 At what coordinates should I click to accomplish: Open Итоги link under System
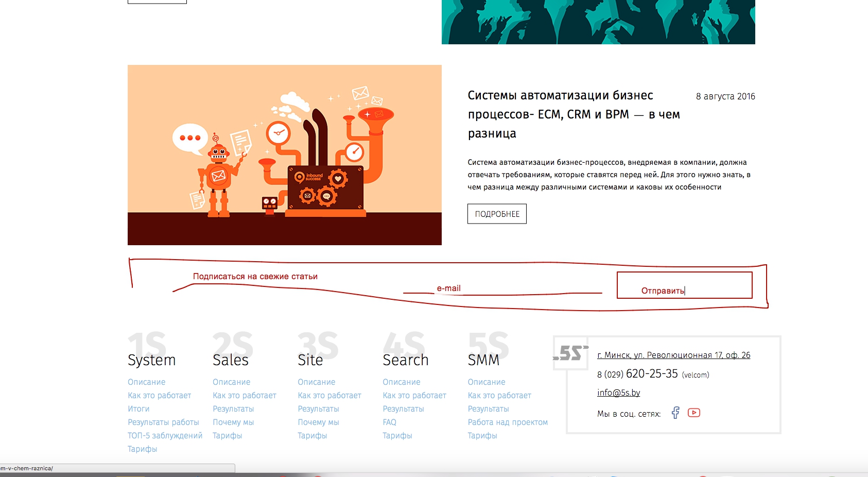click(138, 408)
